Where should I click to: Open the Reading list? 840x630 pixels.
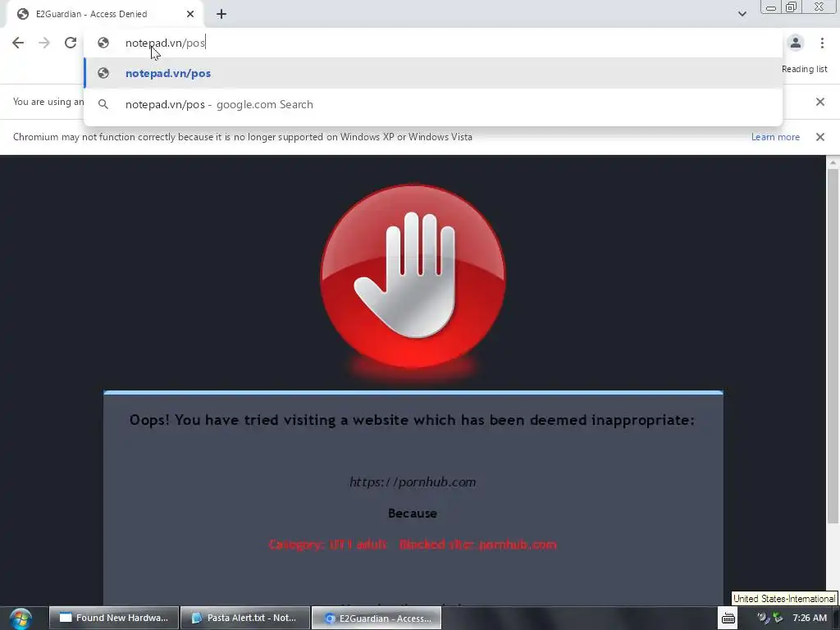(804, 69)
